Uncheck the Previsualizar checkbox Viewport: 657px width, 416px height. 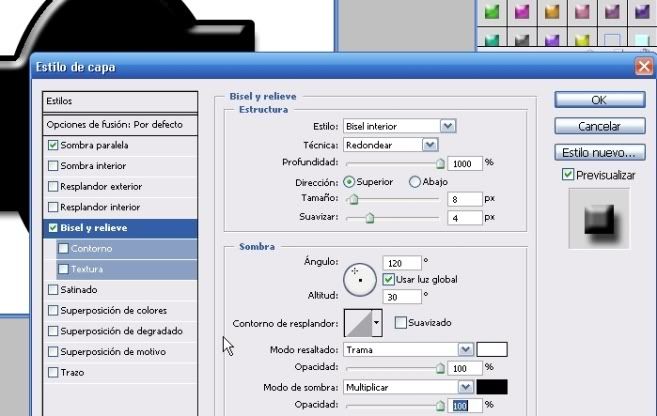pyautogui.click(x=568, y=175)
